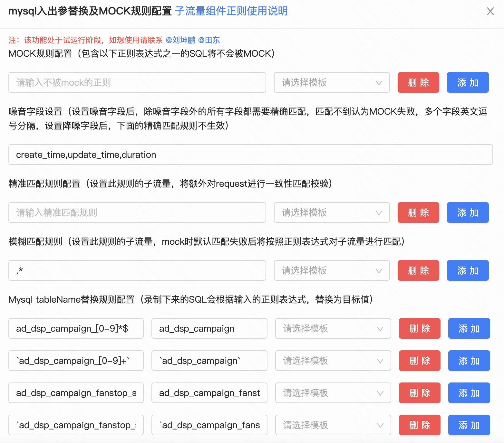The image size is (504, 443).
Task: Delete the `ad_dsp_campaign_[0-9]+` replacement row
Action: (x=420, y=361)
